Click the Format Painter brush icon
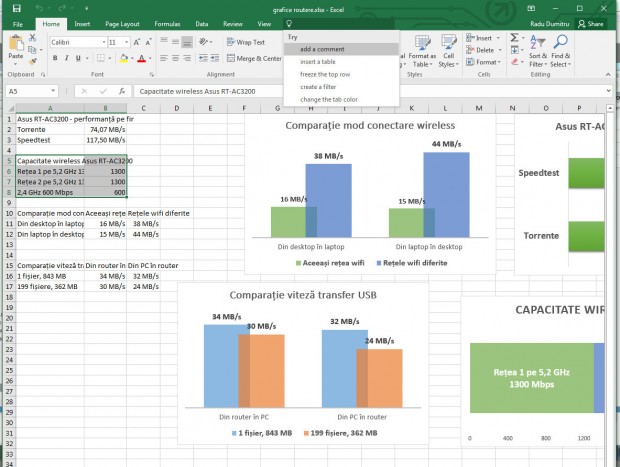 (32, 61)
